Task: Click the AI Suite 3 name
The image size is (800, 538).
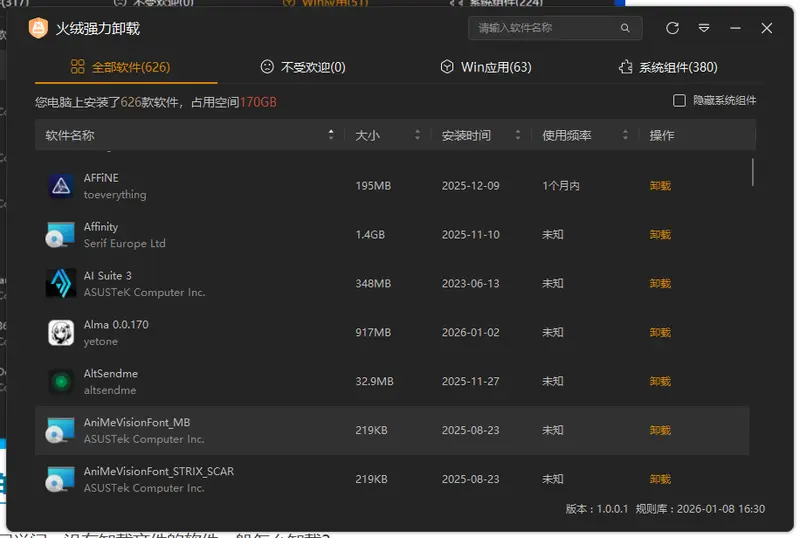Action: pyautogui.click(x=108, y=276)
